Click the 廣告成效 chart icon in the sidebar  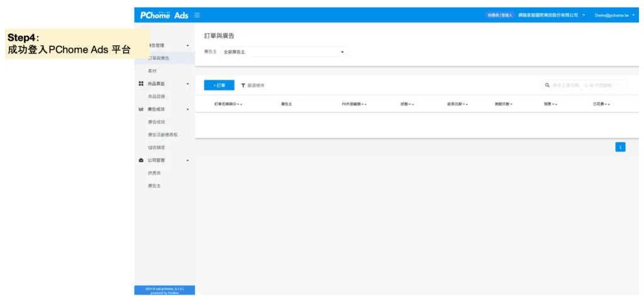(x=142, y=109)
